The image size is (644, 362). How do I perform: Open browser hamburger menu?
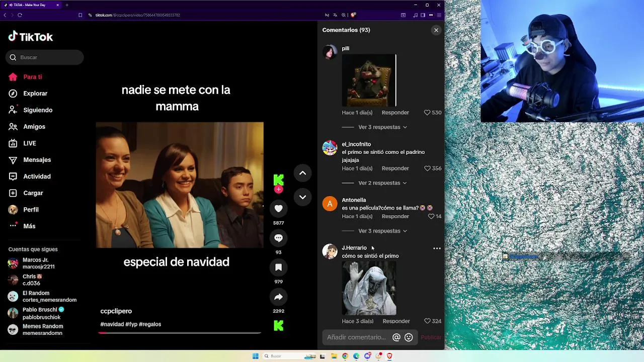click(439, 15)
